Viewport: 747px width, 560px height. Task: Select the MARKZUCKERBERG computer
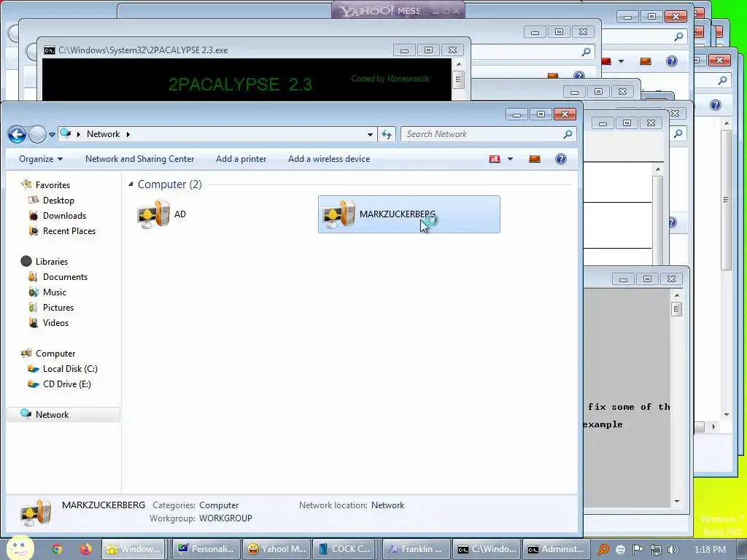[409, 214]
